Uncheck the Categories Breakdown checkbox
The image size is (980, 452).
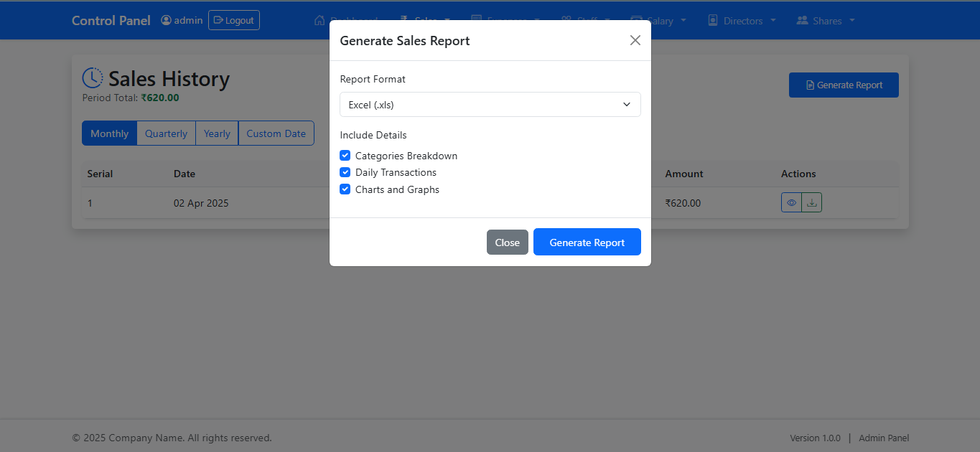pos(345,156)
